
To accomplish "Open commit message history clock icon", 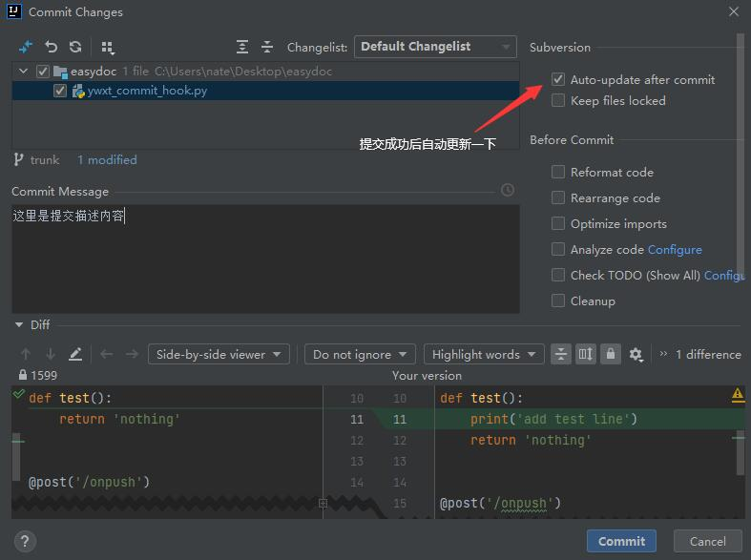I will pyautogui.click(x=508, y=191).
